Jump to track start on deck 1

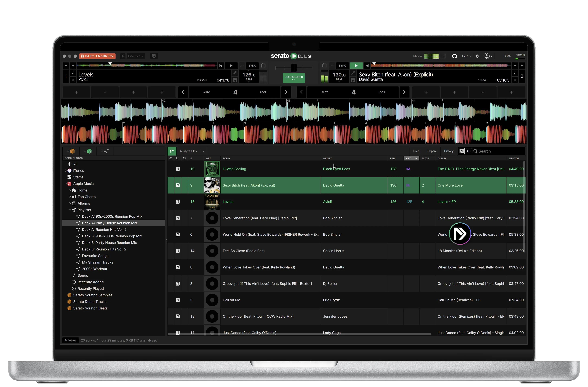221,66
